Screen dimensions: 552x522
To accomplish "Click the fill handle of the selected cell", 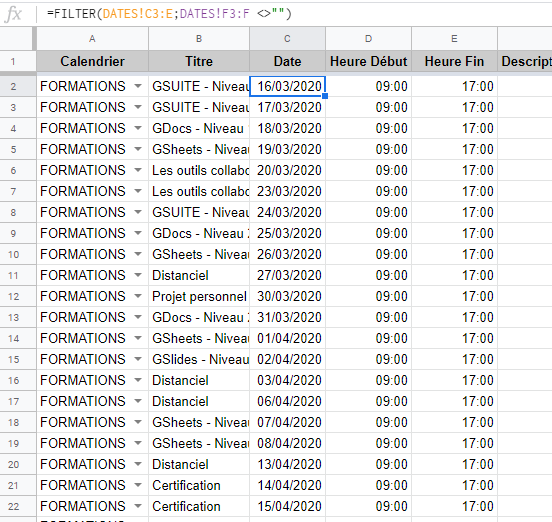I will [x=325, y=96].
